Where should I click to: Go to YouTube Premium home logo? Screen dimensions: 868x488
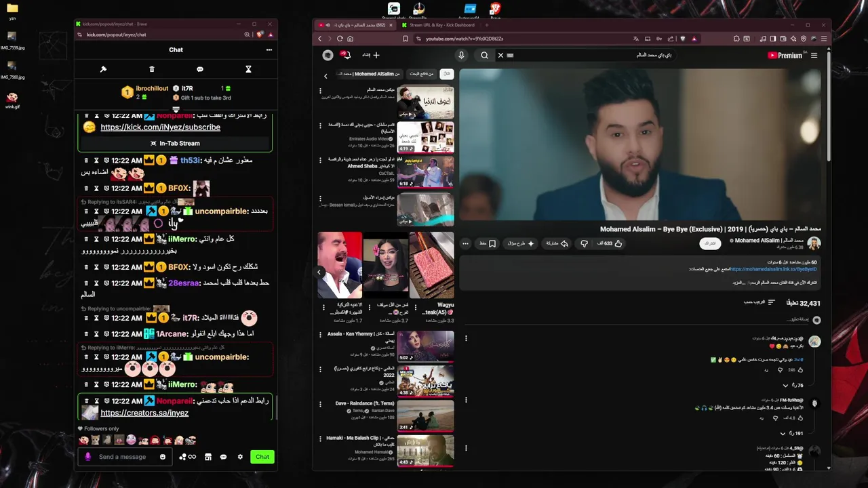[785, 56]
